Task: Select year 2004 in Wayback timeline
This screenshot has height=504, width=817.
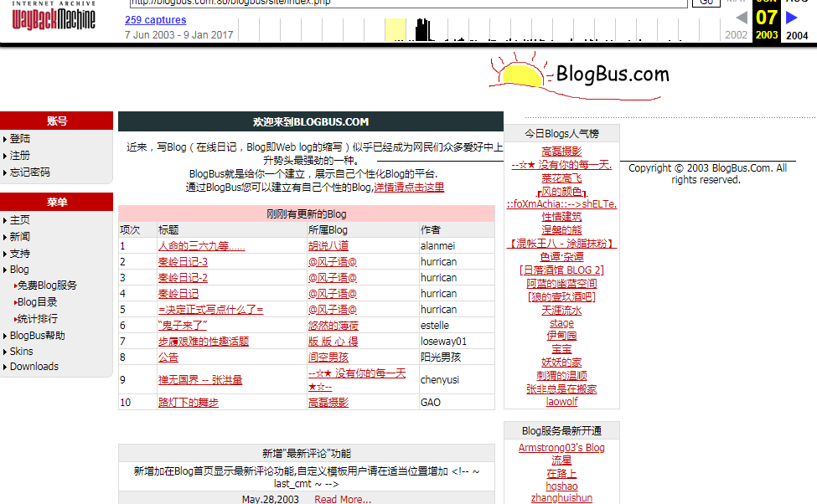Action: pos(797,35)
